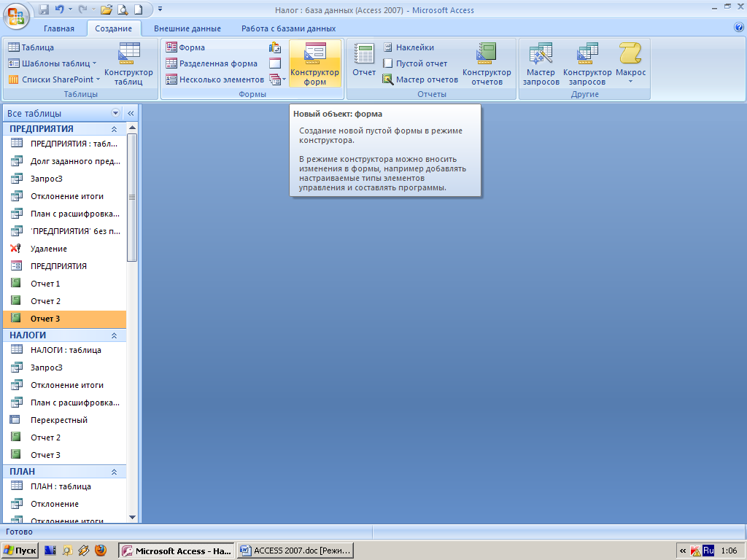Create a new table with Таблица
This screenshot has height=560, width=747.
click(x=31, y=47)
